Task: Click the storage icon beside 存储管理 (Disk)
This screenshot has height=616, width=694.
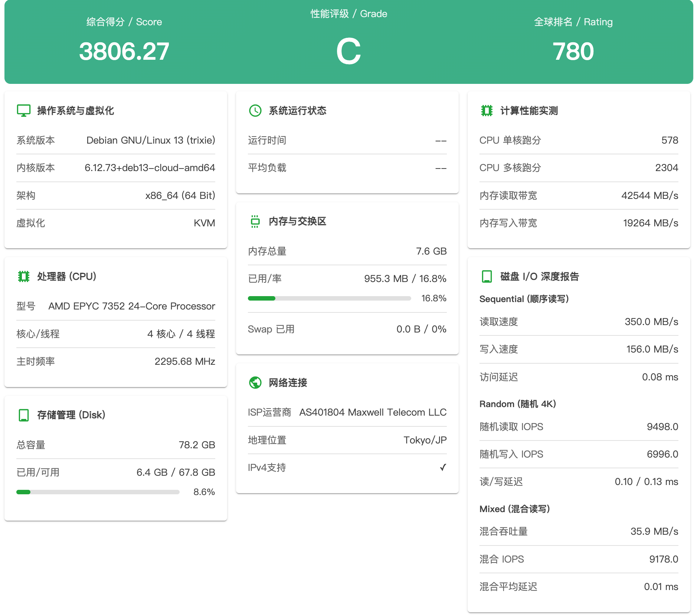Action: [x=24, y=415]
